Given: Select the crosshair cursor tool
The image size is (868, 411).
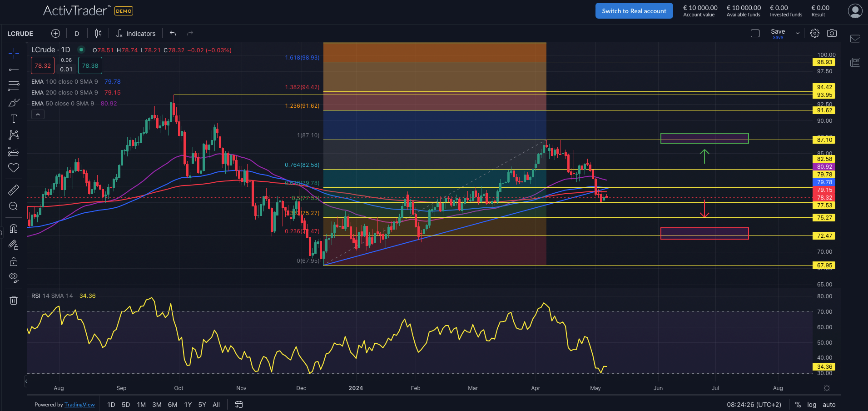Looking at the screenshot, I should (14, 54).
